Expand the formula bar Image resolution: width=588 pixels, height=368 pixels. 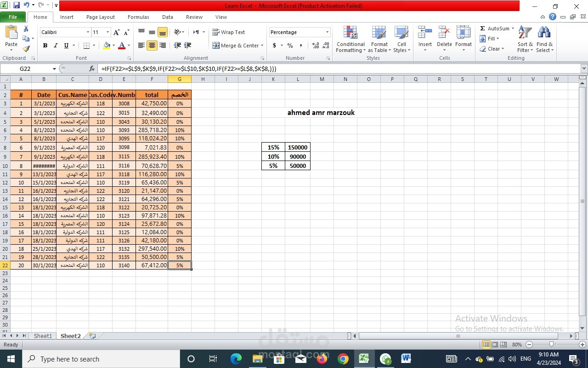click(x=584, y=69)
